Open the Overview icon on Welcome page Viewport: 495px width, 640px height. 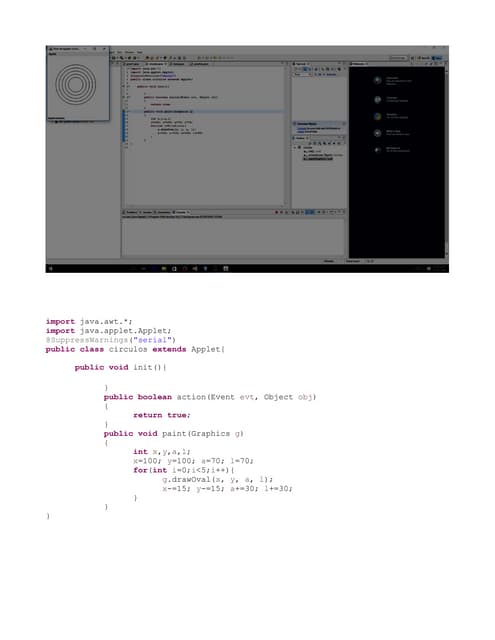[377, 80]
